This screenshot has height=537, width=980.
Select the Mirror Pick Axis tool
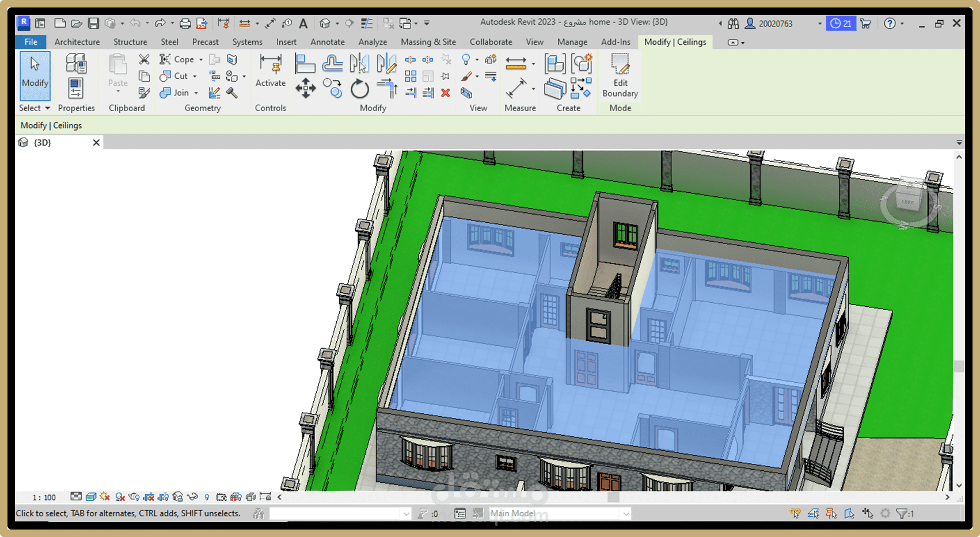pyautogui.click(x=359, y=63)
